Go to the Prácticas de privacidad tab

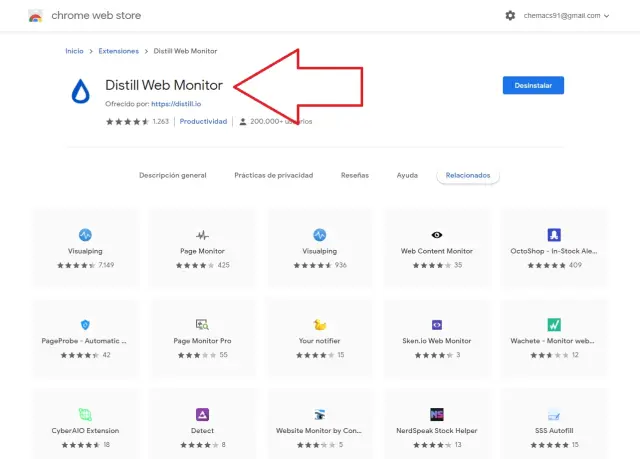click(273, 175)
